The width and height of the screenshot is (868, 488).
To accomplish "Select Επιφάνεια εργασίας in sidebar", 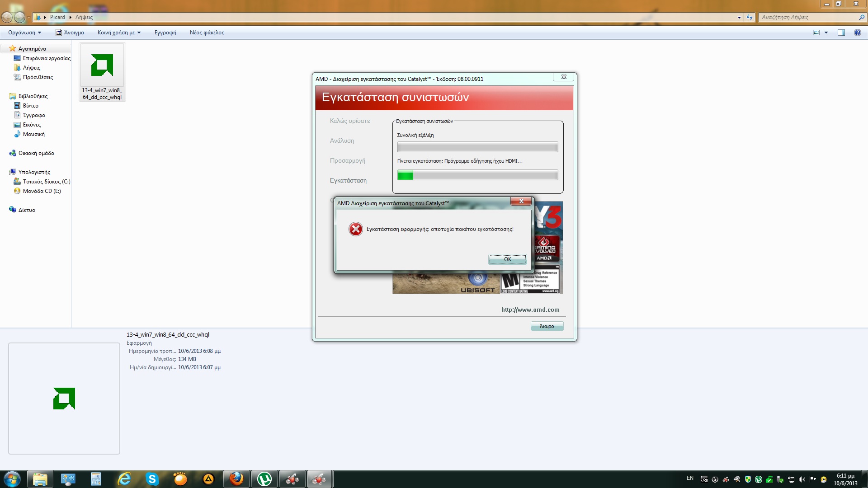I will point(47,58).
